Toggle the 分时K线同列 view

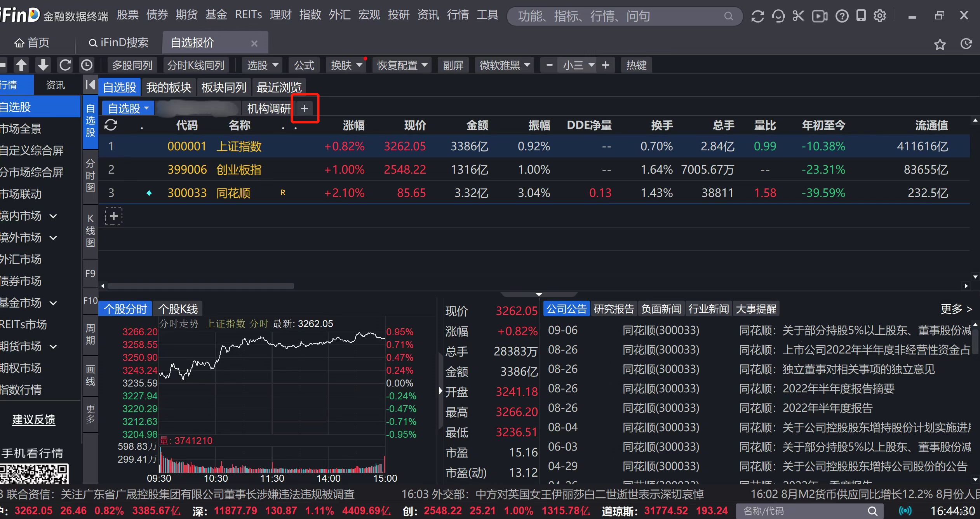pyautogui.click(x=196, y=65)
